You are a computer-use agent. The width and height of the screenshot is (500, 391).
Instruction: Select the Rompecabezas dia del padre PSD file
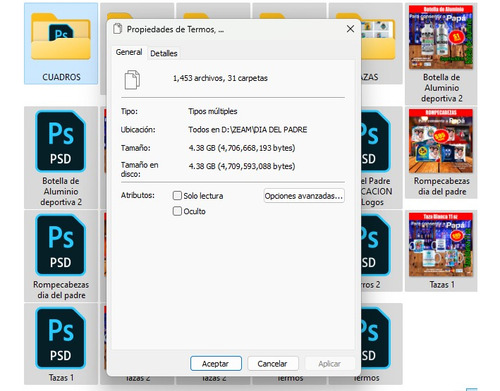click(61, 256)
